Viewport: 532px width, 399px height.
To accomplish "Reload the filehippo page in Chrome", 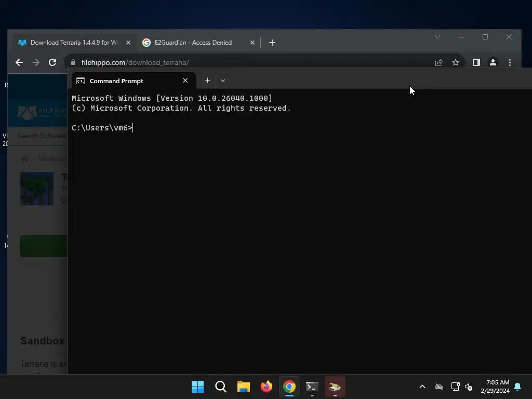I will click(52, 62).
